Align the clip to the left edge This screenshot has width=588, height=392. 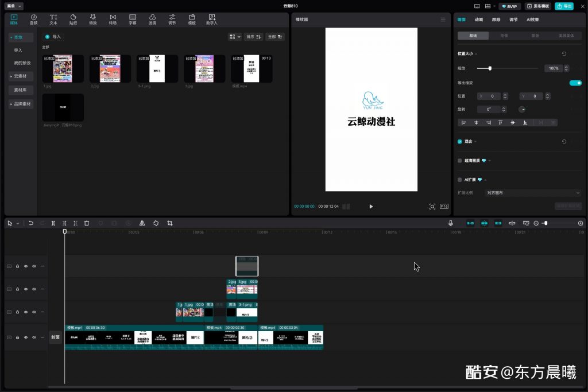click(x=464, y=123)
